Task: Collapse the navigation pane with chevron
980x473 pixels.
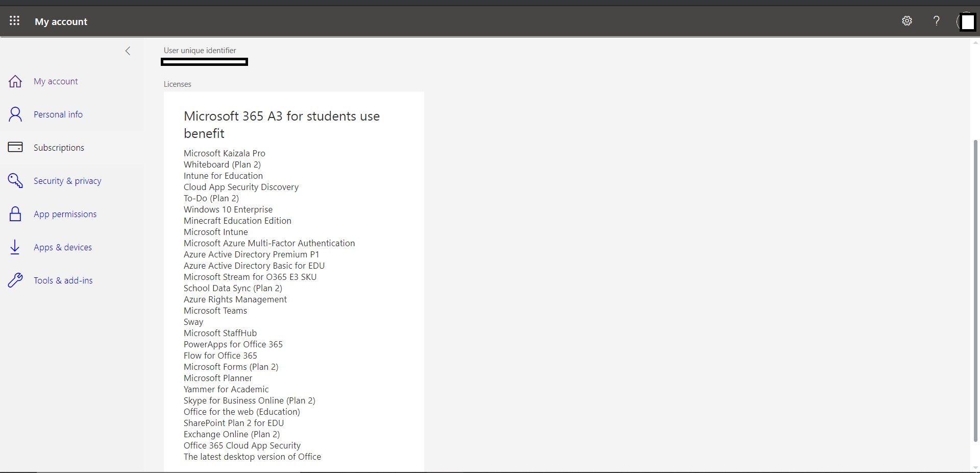Action: (x=128, y=51)
